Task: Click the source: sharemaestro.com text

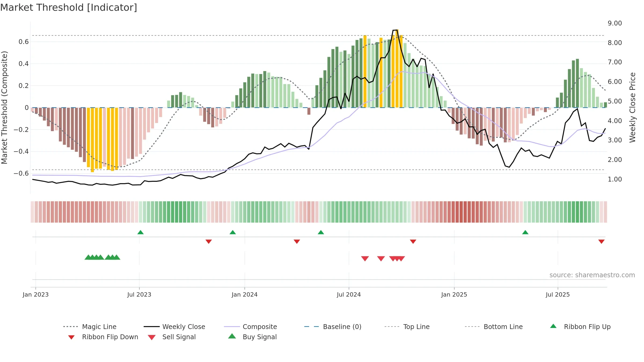Action: tap(592, 275)
